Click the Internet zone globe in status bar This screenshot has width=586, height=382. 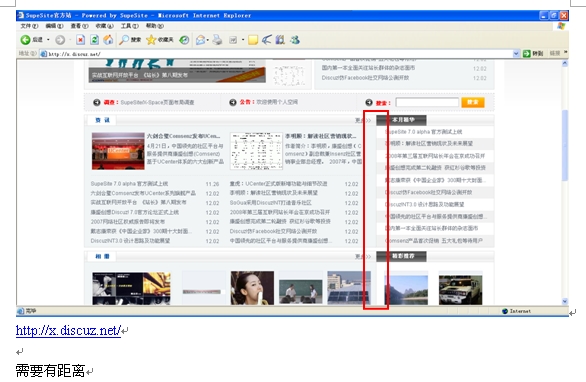click(505, 311)
